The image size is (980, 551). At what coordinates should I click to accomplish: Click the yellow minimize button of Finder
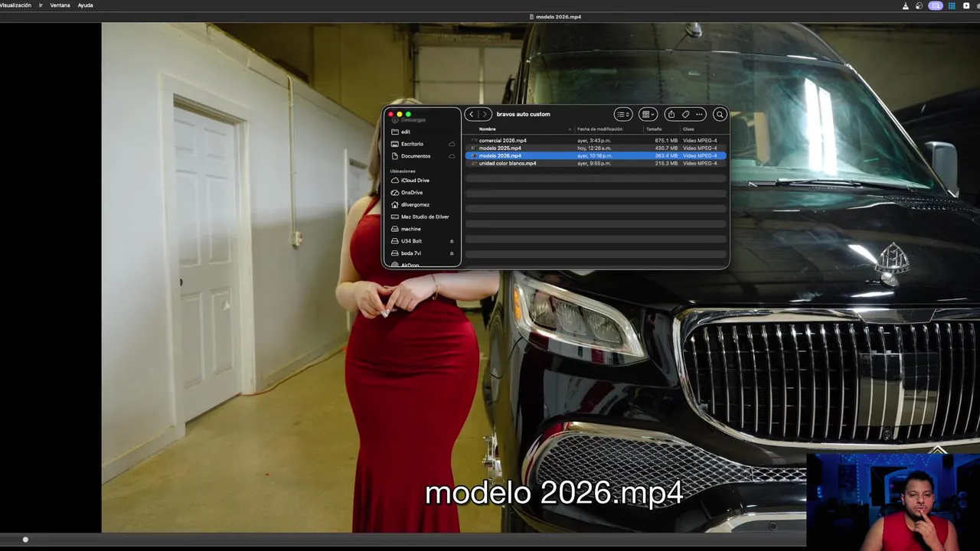click(x=400, y=114)
